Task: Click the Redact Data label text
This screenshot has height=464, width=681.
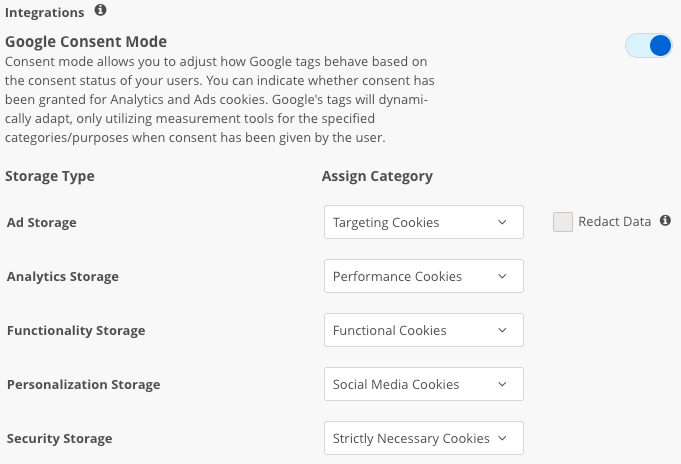Action: (615, 222)
